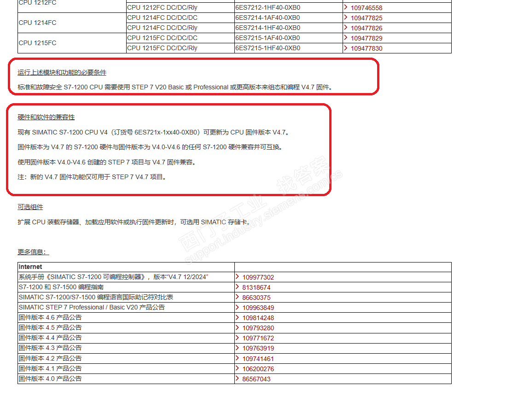Open firmware 4.2 announcement link 109741461
Image resolution: width=518 pixels, height=420 pixels.
click(258, 359)
